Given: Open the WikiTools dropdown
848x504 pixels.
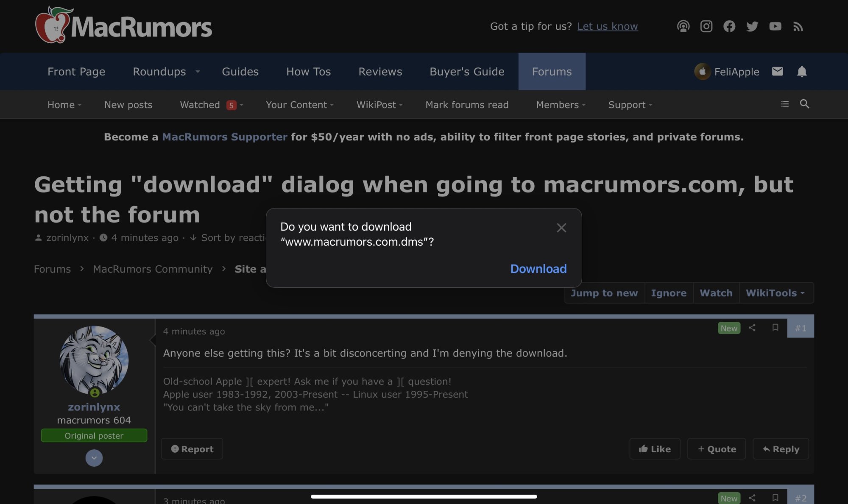Looking at the screenshot, I should pos(775,293).
